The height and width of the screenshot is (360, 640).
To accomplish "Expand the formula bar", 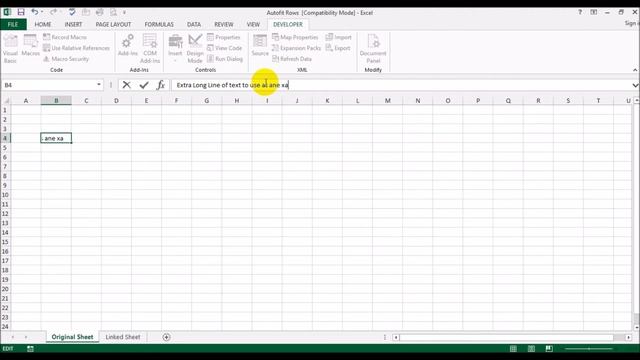I will click(635, 85).
